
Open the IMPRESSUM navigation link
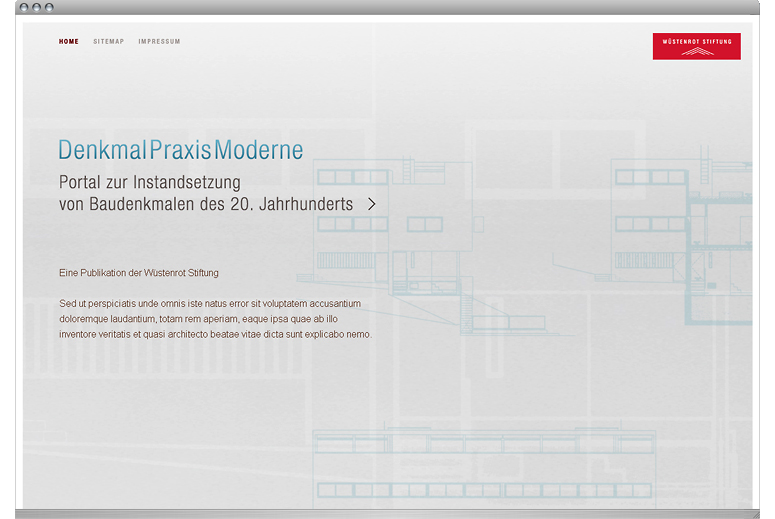159,42
